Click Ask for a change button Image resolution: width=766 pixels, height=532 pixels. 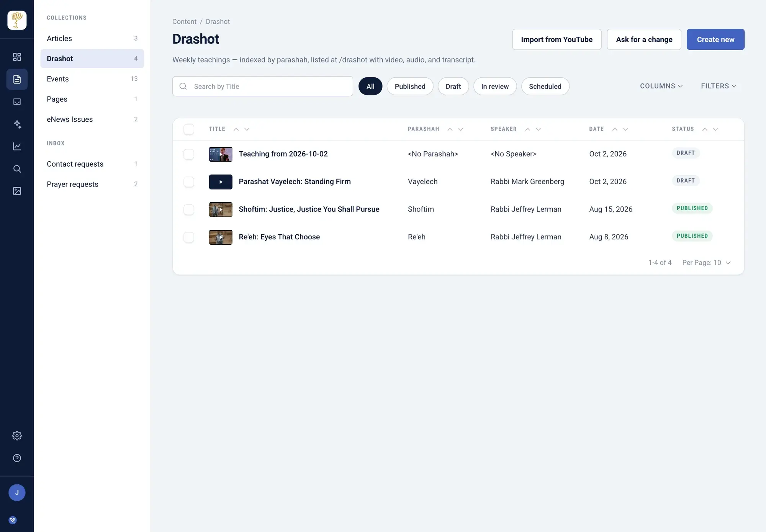coord(644,39)
